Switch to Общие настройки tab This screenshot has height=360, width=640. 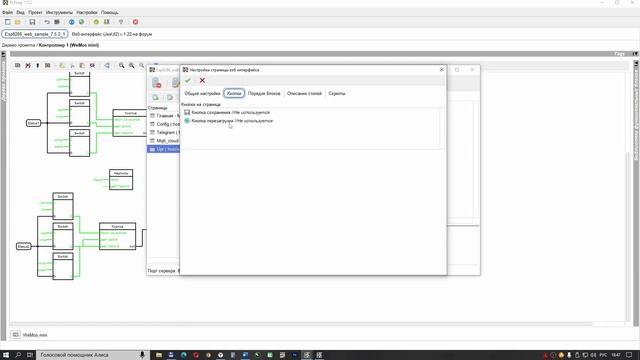pyautogui.click(x=202, y=93)
